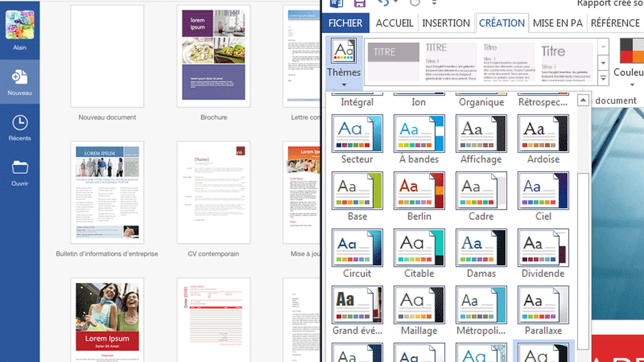
Task: Choose the À bandes theme
Action: [x=419, y=139]
